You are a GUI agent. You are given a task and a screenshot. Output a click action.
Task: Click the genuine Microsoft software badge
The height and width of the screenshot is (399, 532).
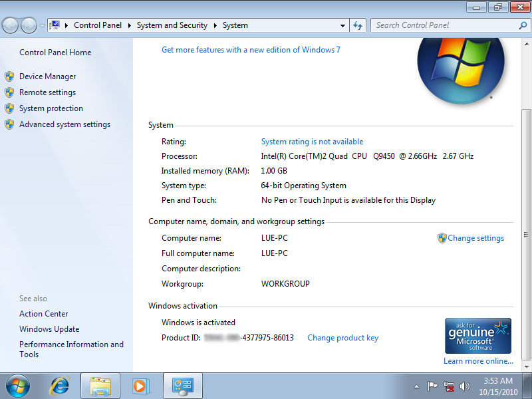(x=478, y=336)
